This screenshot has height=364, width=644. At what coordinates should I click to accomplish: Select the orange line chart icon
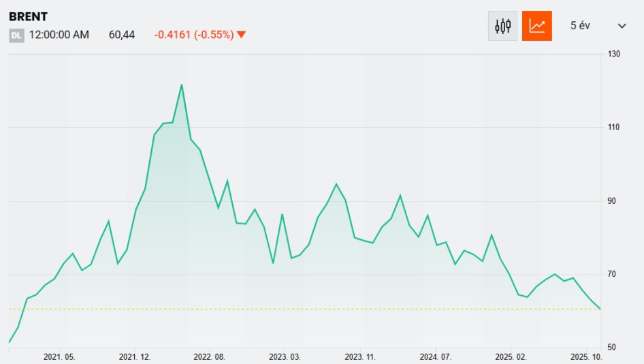point(537,26)
